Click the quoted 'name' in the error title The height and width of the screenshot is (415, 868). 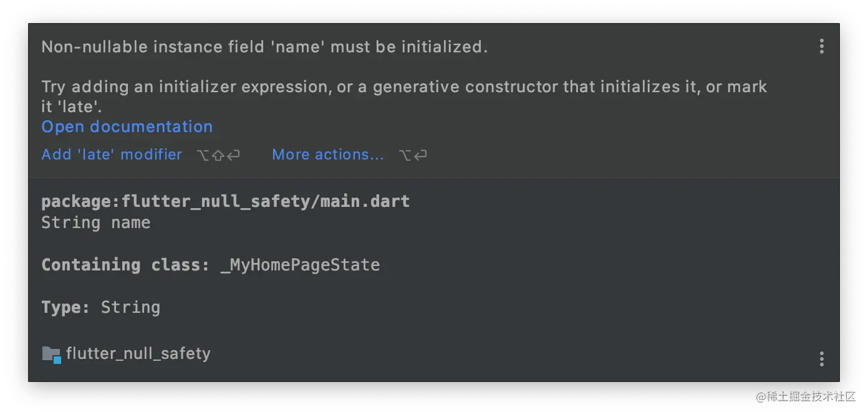297,47
